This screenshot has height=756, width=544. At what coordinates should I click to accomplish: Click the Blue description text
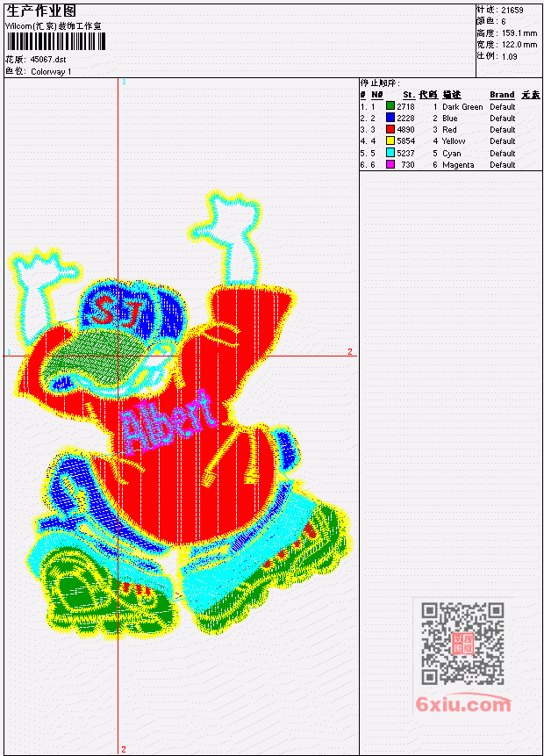pyautogui.click(x=450, y=119)
